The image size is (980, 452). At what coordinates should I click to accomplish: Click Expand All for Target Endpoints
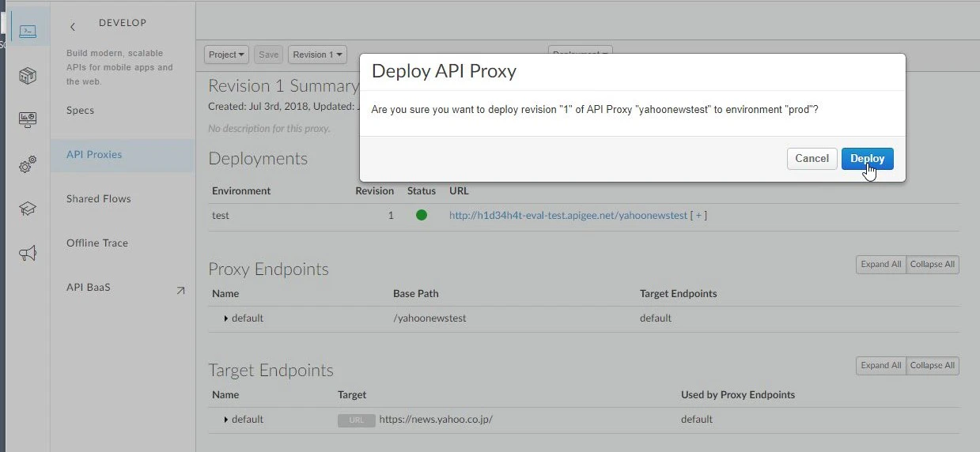(x=881, y=366)
